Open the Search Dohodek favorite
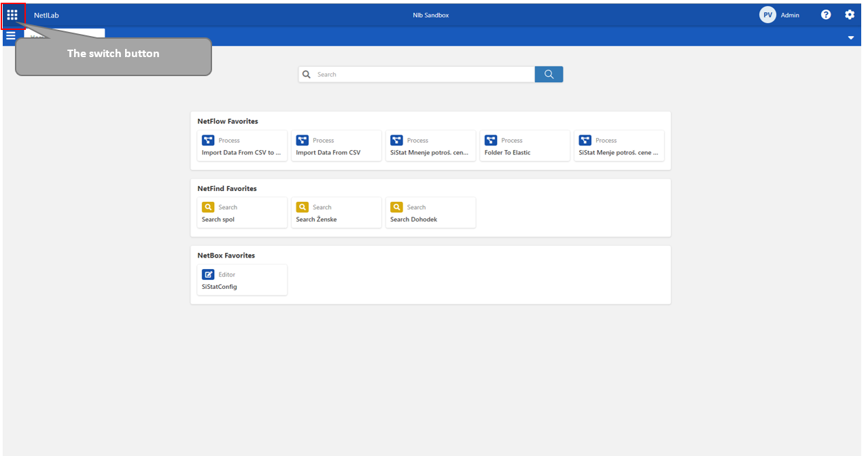Image resolution: width=868 pixels, height=456 pixels. tap(430, 213)
